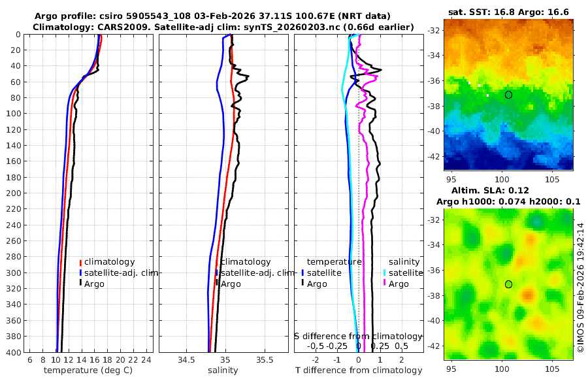The height and width of the screenshot is (379, 588).
Task: Select the float position circle on SLA map
Action: click(x=508, y=284)
